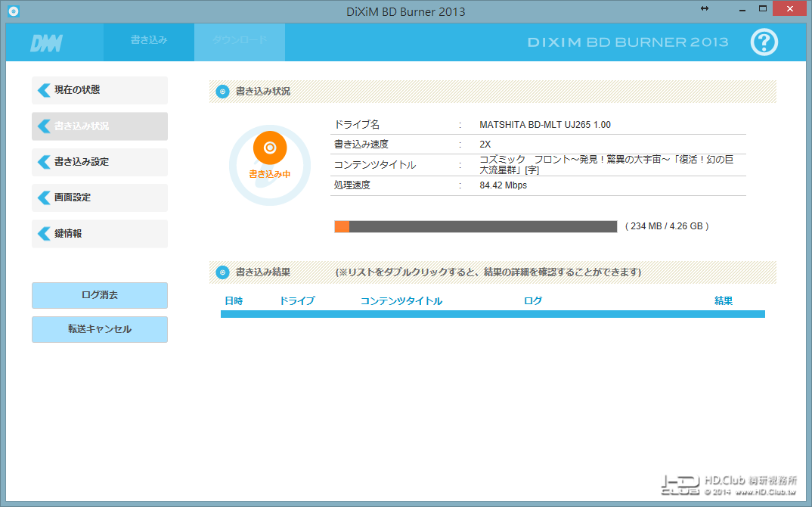812x507 pixels.
Task: Minimize the DiXiM BD Burner window
Action: [x=742, y=9]
